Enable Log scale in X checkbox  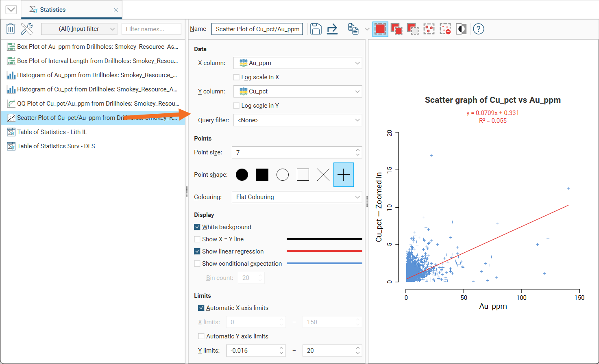tap(236, 77)
